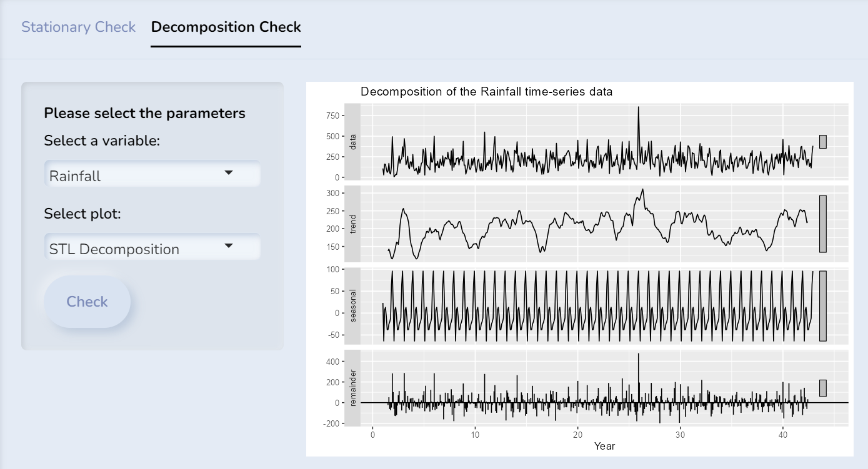Click the "data" panel strip label
This screenshot has width=868, height=469.
[352, 142]
